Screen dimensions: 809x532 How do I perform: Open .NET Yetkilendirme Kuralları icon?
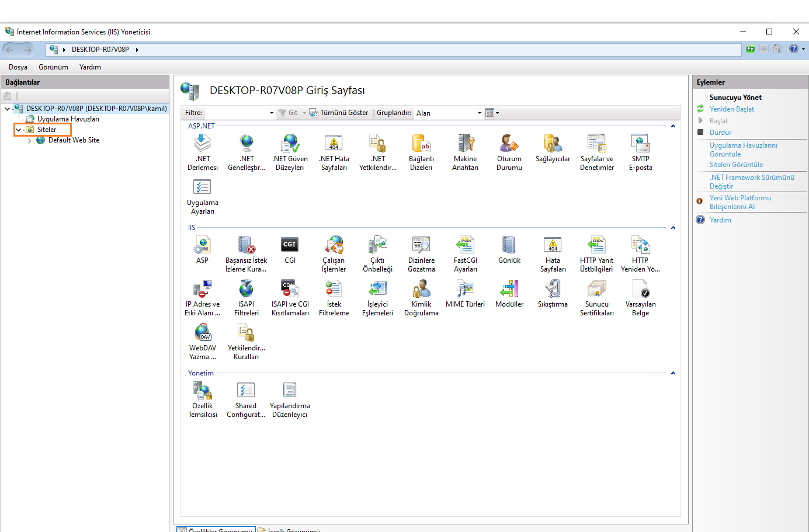click(378, 143)
